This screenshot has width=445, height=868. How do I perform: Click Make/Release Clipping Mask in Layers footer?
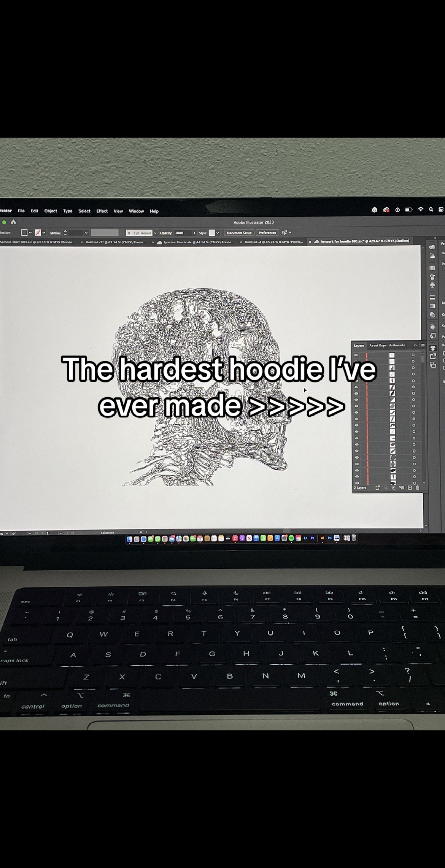tap(393, 487)
